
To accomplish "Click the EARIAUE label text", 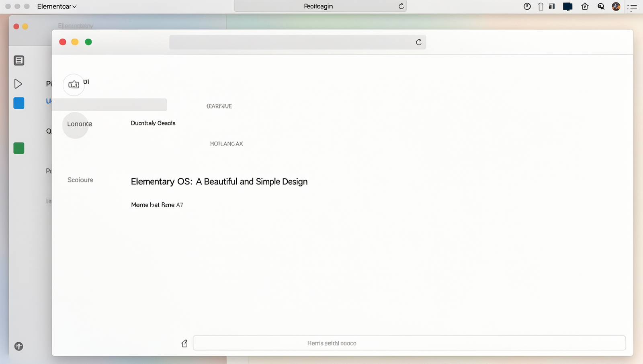I will click(x=219, y=106).
